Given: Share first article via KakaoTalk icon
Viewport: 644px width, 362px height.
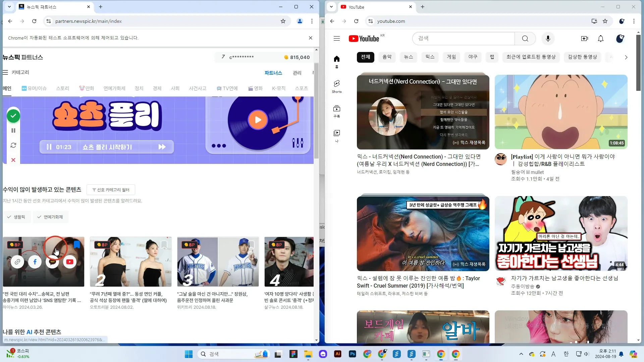Looking at the screenshot, I should click(52, 262).
